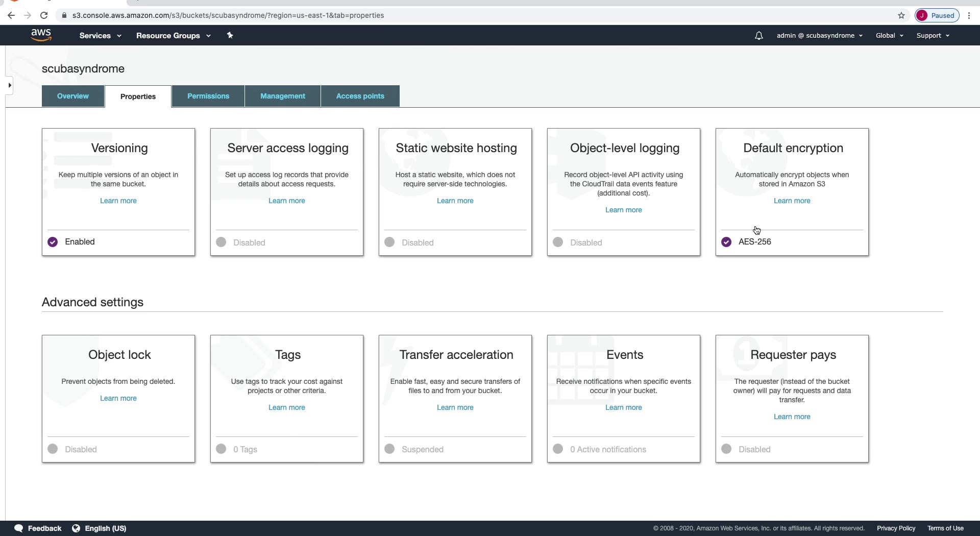Click the Versioning Enabled status check

(53, 242)
